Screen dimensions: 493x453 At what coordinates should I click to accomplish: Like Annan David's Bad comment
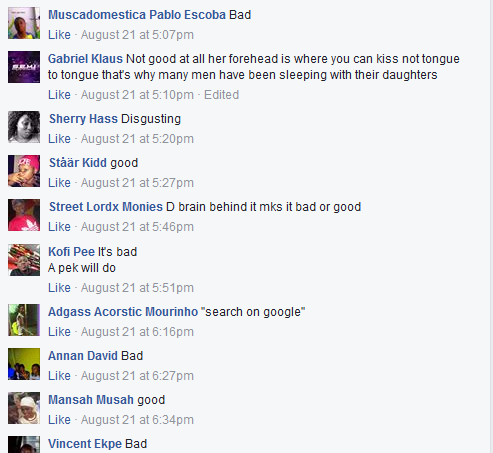pyautogui.click(x=59, y=376)
